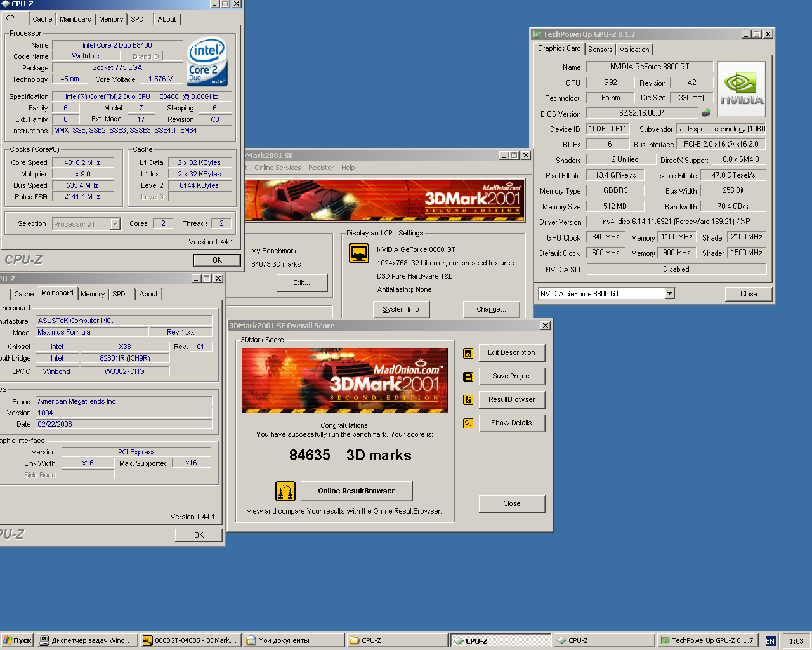Click the NVIDIA logo in GPU-Z
This screenshot has height=650, width=812.
click(742, 90)
